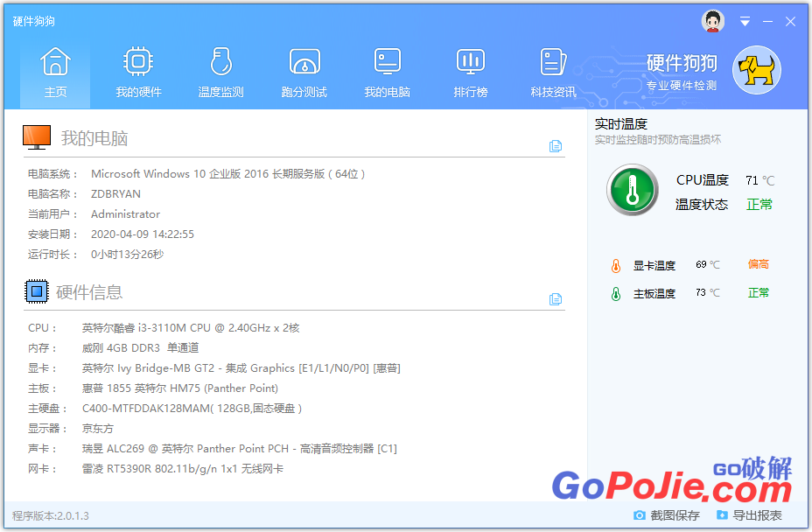The height and width of the screenshot is (532, 812).
Task: Select computer name ZDBRYAN
Action: pyautogui.click(x=116, y=193)
